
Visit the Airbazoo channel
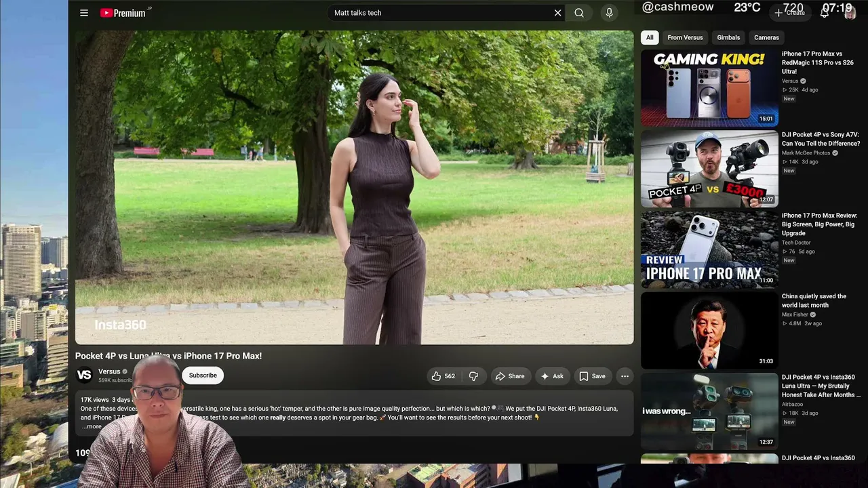point(793,404)
